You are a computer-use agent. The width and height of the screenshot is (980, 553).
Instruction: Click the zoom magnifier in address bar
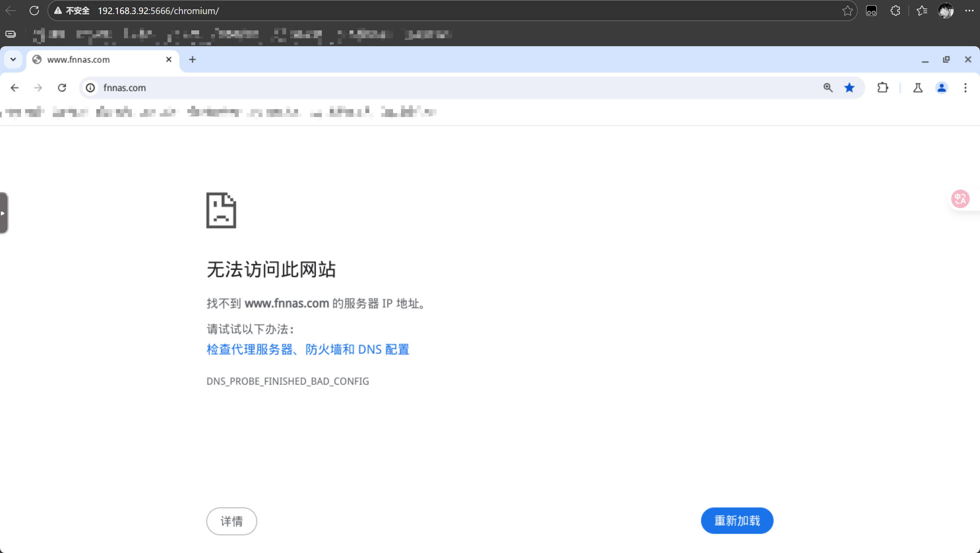[828, 88]
